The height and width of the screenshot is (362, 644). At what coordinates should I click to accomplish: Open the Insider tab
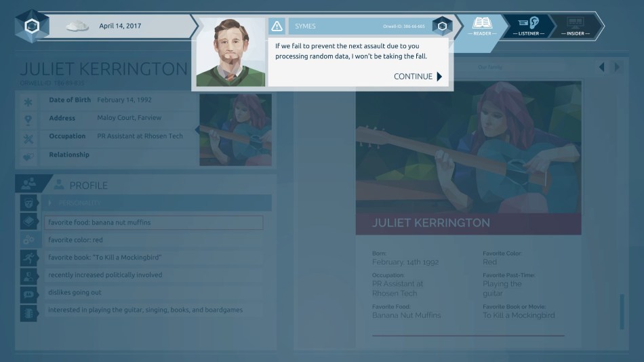pos(575,26)
